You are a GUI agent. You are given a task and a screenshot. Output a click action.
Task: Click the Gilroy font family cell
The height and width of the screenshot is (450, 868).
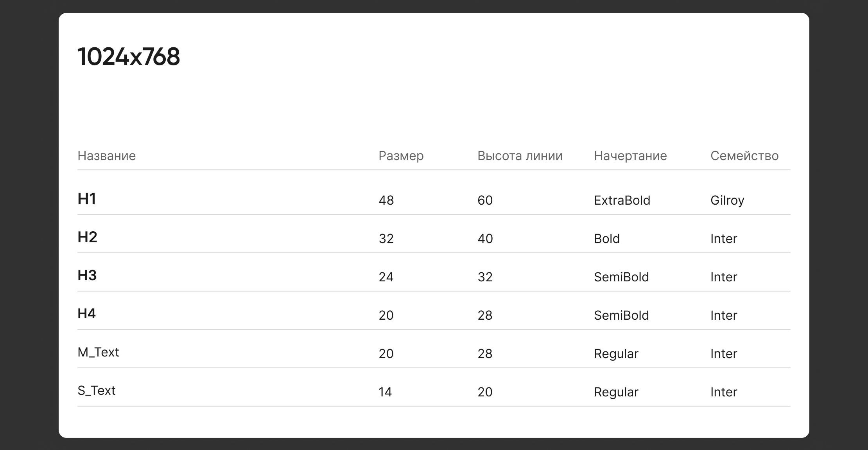(x=727, y=200)
